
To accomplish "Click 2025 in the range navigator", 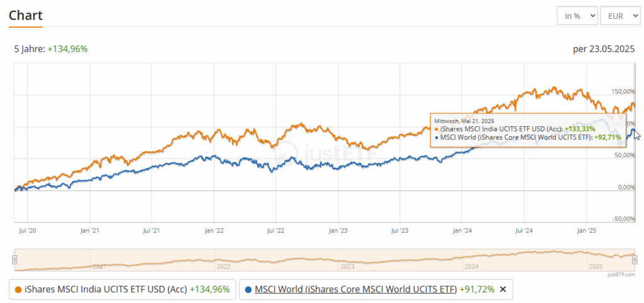I will click(596, 267).
